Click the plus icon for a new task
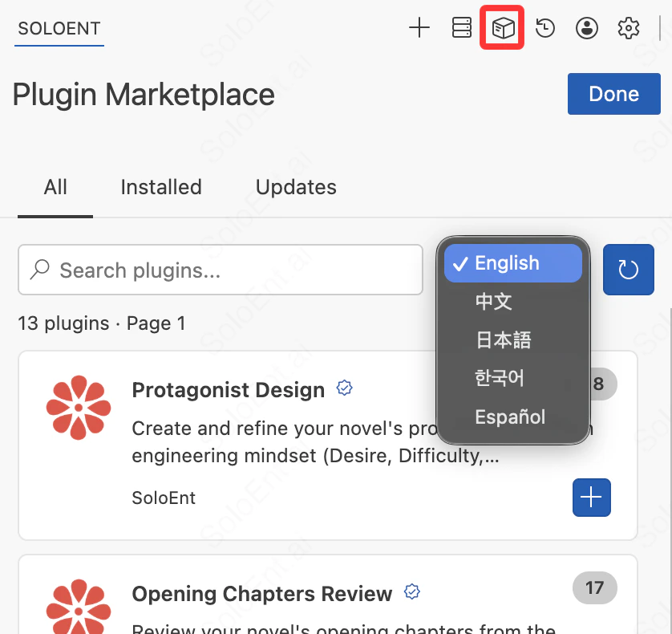The width and height of the screenshot is (672, 634). 419,28
